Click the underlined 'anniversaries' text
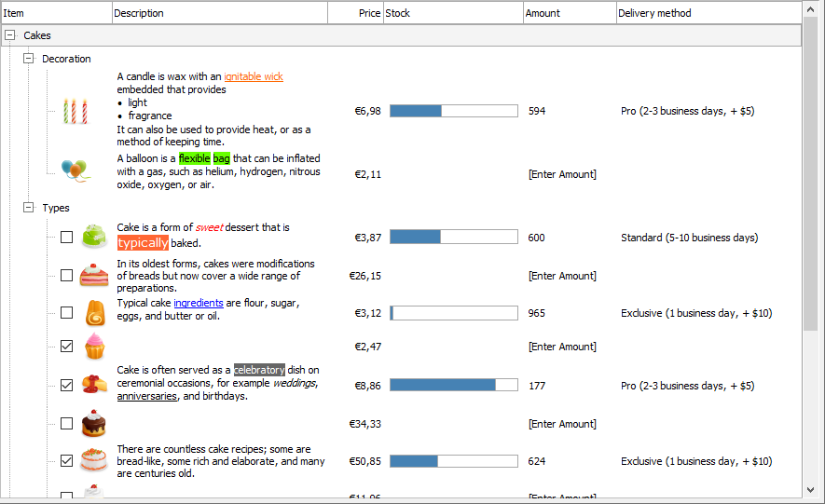The image size is (825, 504). tap(146, 396)
